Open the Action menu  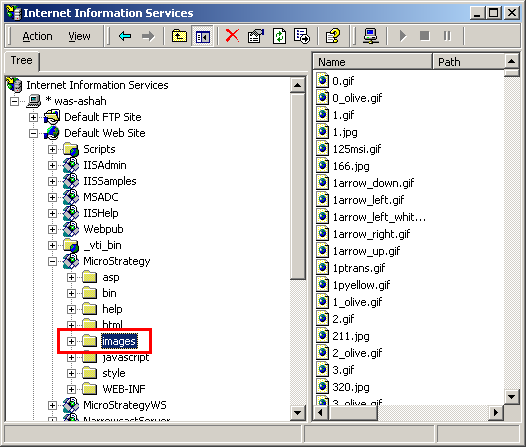pos(37,36)
